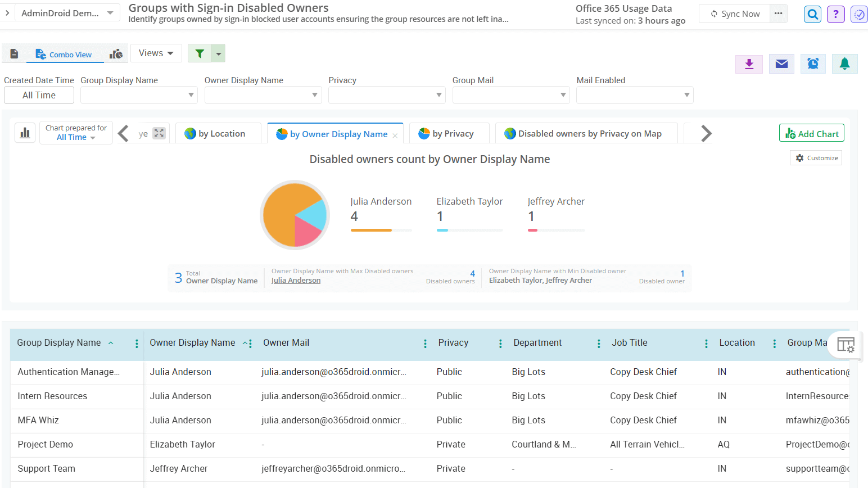Open Chart prepared for All Time dropdown
Image resolution: width=868 pixels, height=488 pixels.
[76, 133]
